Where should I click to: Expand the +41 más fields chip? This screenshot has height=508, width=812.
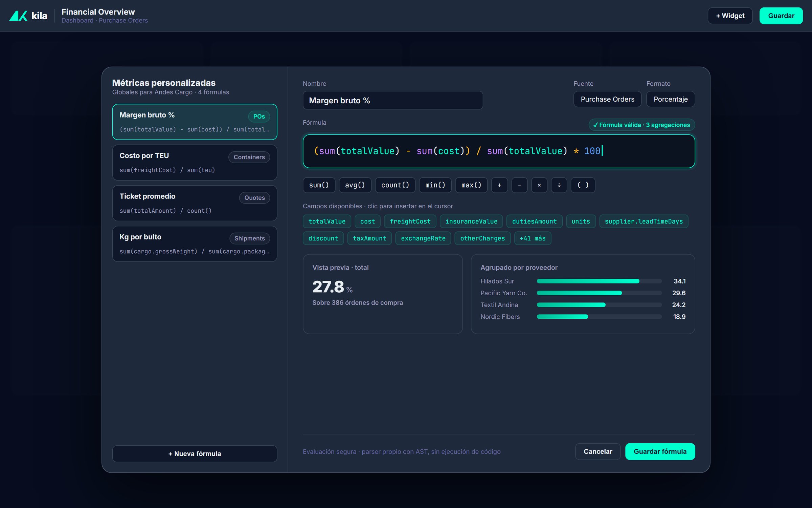coord(533,238)
